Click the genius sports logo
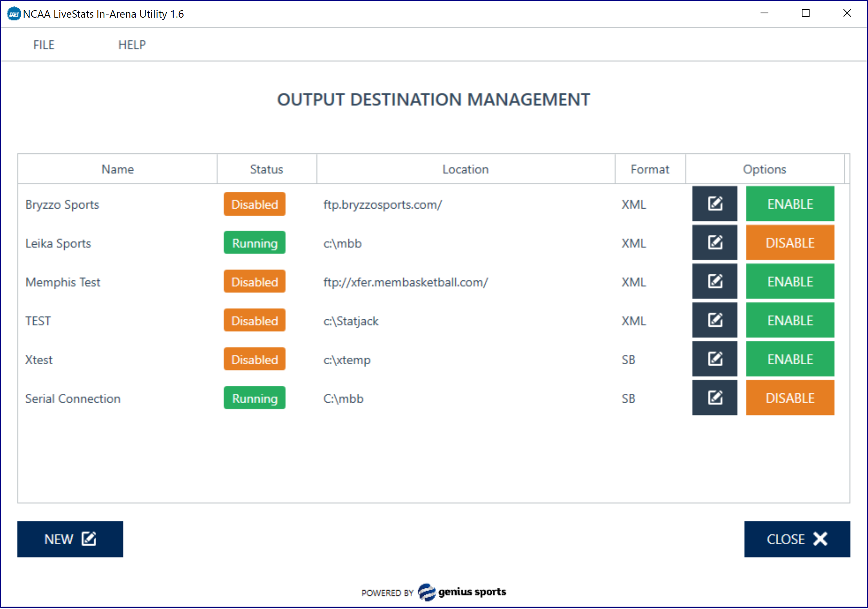Viewport: 868px width, 609px height. click(462, 592)
